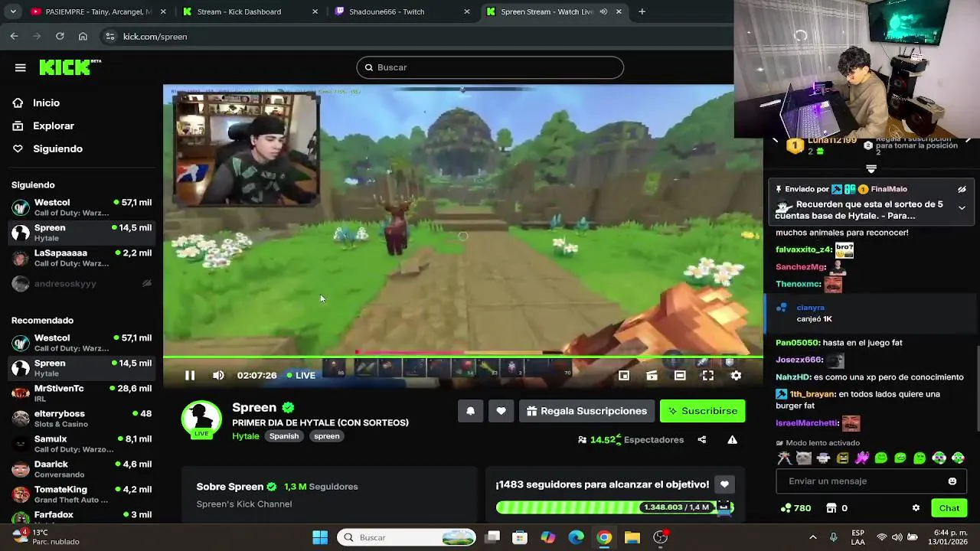Screen dimensions: 980x551
Task: Go to next leaderboard entry arrow
Action: point(968,140)
